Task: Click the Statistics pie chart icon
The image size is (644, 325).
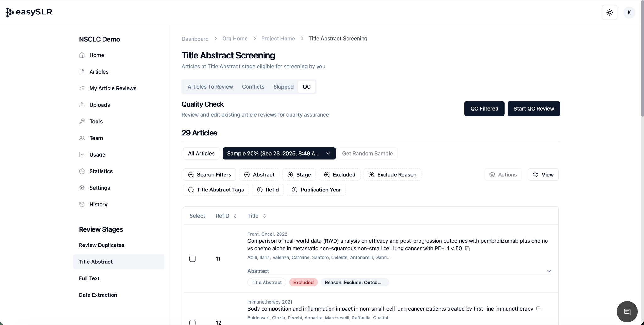Action: (82, 171)
